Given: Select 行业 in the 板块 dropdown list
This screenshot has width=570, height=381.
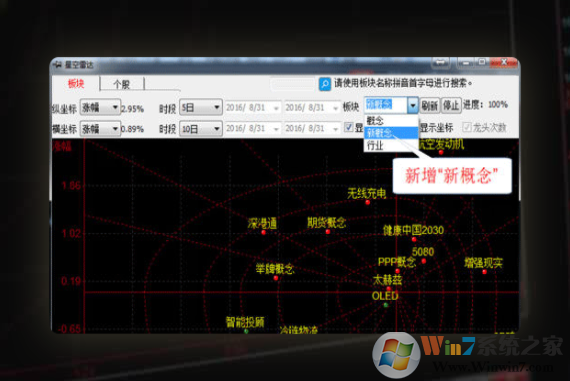Looking at the screenshot, I should point(391,145).
